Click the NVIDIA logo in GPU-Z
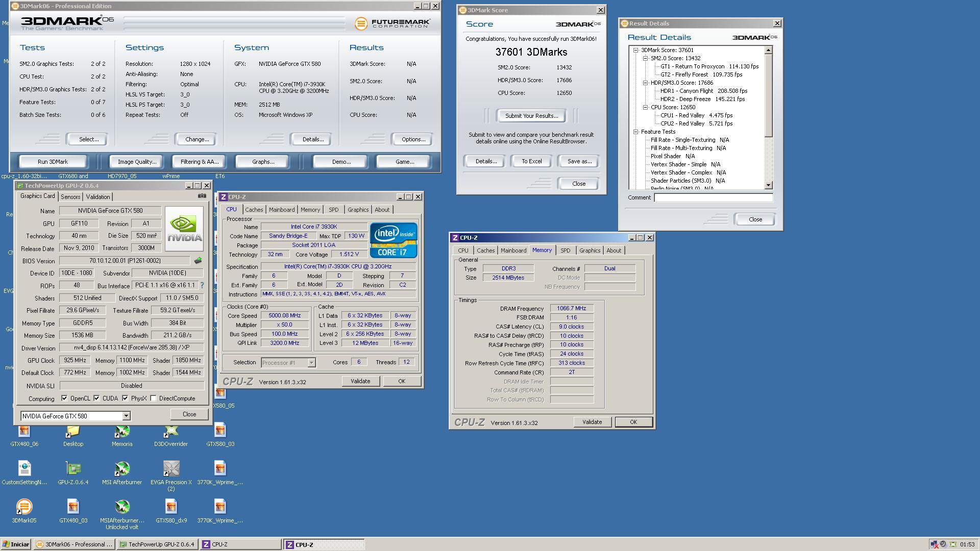The height and width of the screenshot is (551, 980). tap(184, 228)
